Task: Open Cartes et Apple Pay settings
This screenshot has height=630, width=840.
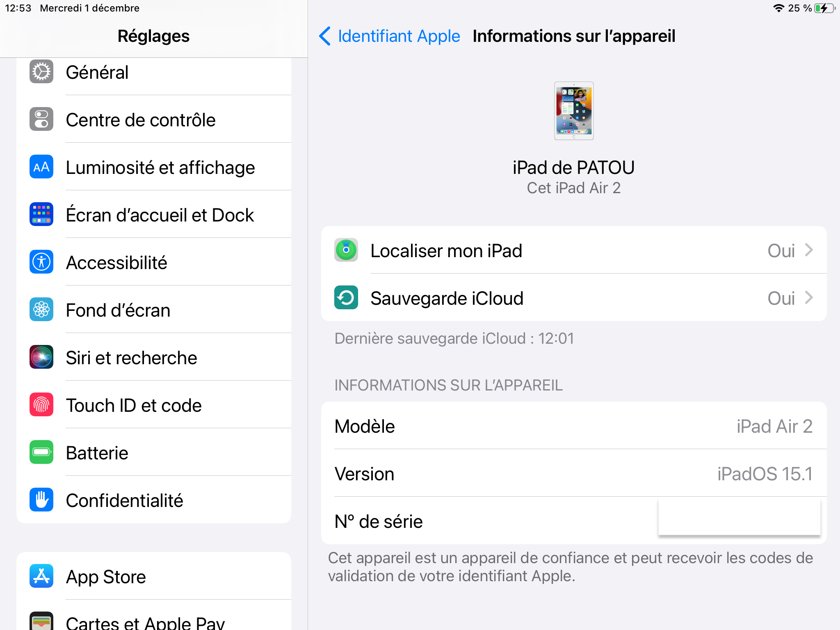Action: pos(145,622)
